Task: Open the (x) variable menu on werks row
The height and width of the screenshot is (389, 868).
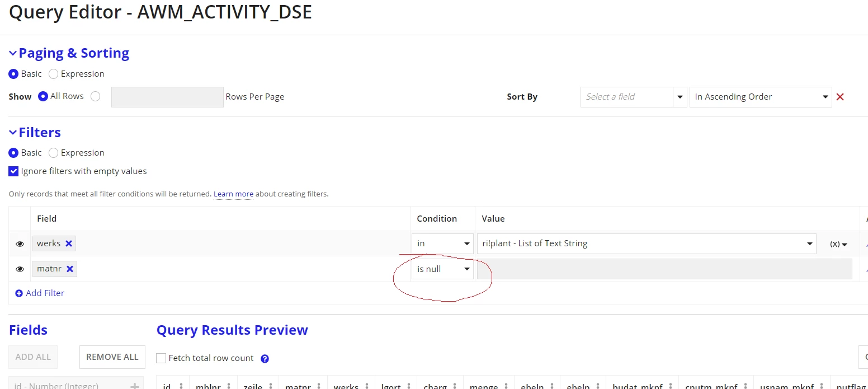Action: click(x=838, y=244)
